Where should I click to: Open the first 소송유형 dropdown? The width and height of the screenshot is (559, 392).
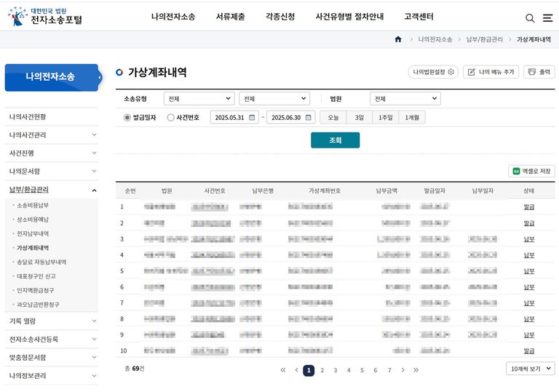[199, 98]
